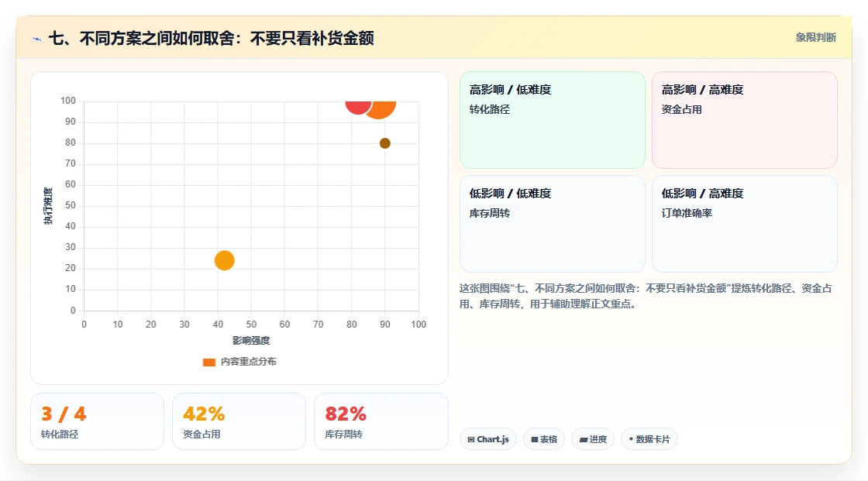Click the large orange bubble near 90

(x=381, y=108)
